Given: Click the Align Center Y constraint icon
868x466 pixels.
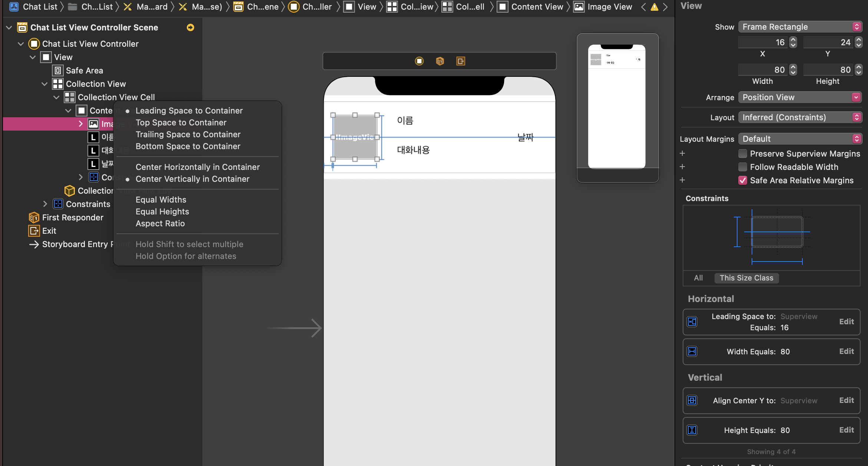Looking at the screenshot, I should (692, 400).
